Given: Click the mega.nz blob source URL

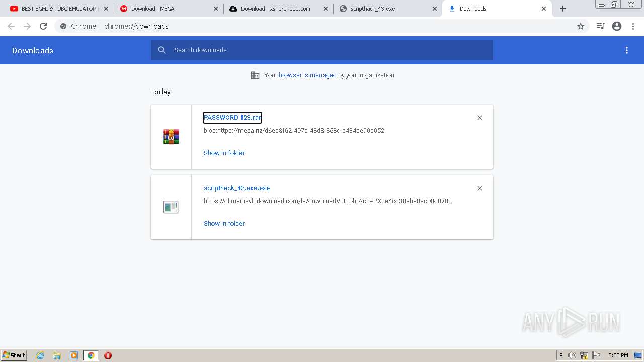Looking at the screenshot, I should (294, 131).
